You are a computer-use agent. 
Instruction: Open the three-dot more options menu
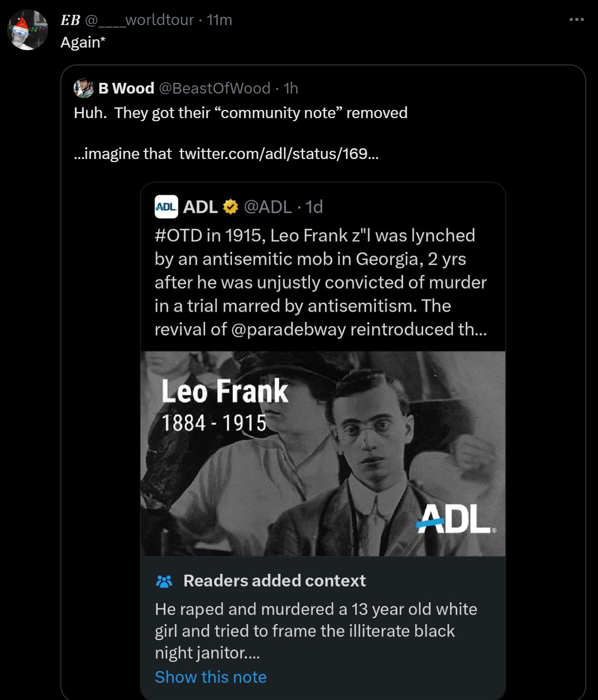coord(576,19)
